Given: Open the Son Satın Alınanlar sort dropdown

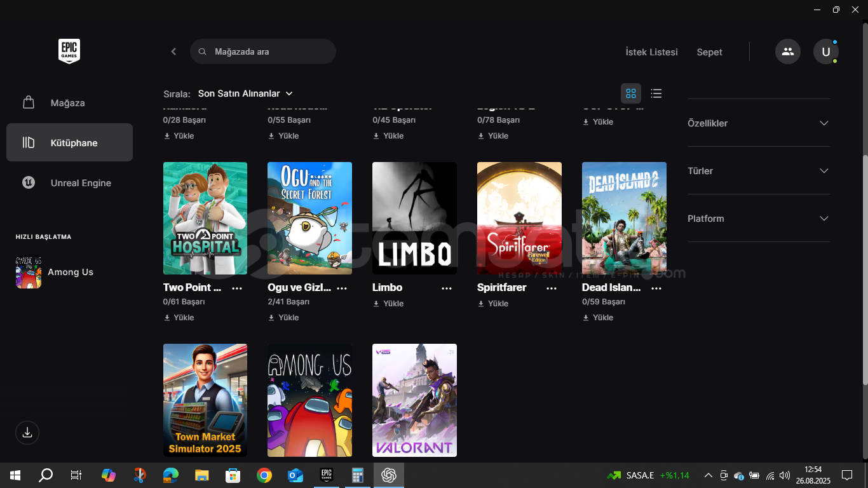Looking at the screenshot, I should click(245, 93).
